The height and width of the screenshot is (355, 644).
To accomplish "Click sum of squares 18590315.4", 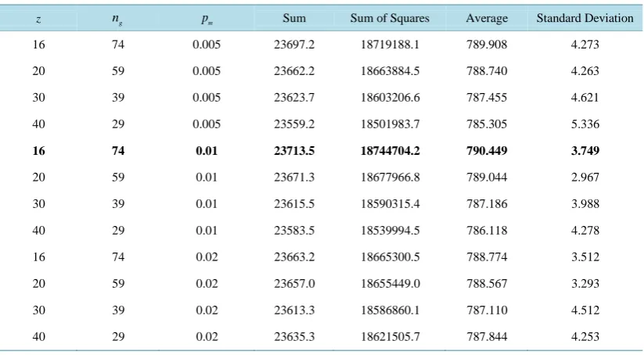I will (390, 204).
